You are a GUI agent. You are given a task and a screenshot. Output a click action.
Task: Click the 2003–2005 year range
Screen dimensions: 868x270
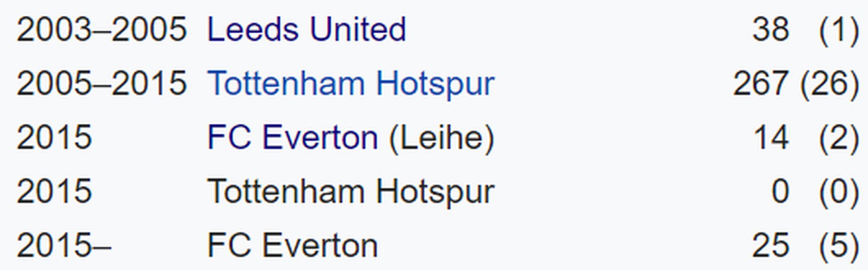tap(101, 29)
